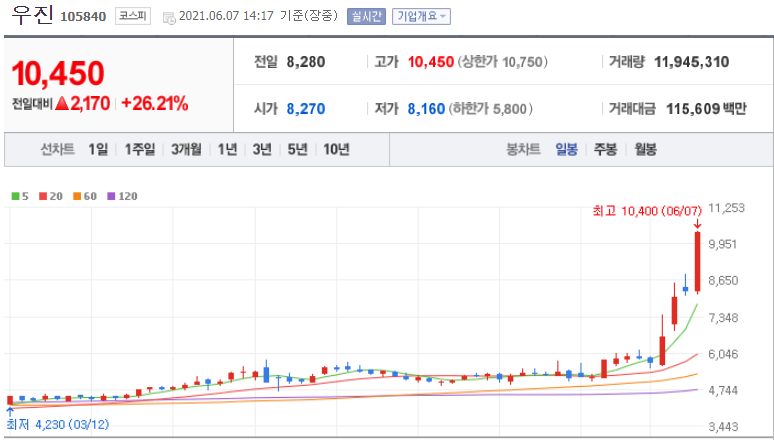Click the stock name 우진
Image resolution: width=774 pixels, height=440 pixels.
pos(33,14)
